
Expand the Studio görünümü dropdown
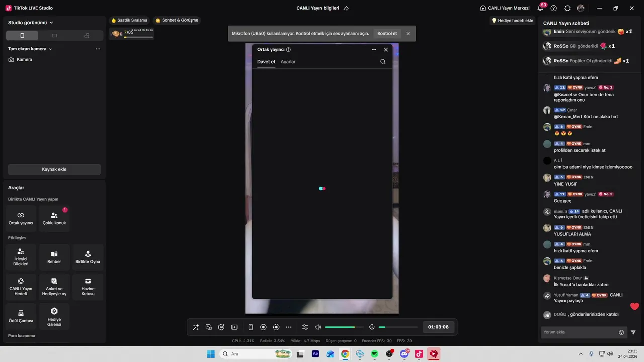click(31, 23)
